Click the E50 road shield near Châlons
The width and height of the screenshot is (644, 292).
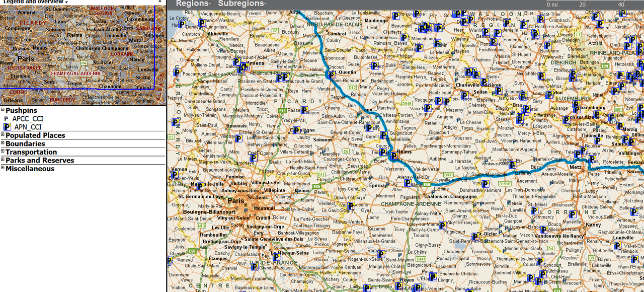coord(426,185)
